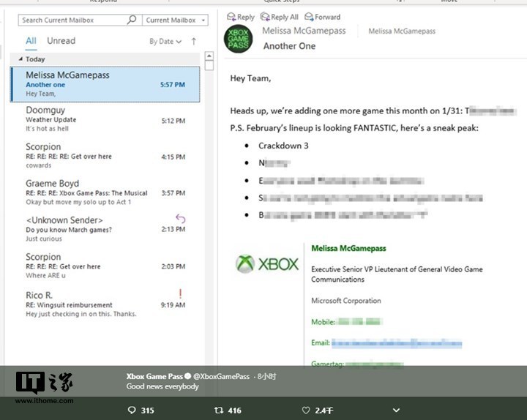Click the retweet icon with 416

[x=219, y=410]
